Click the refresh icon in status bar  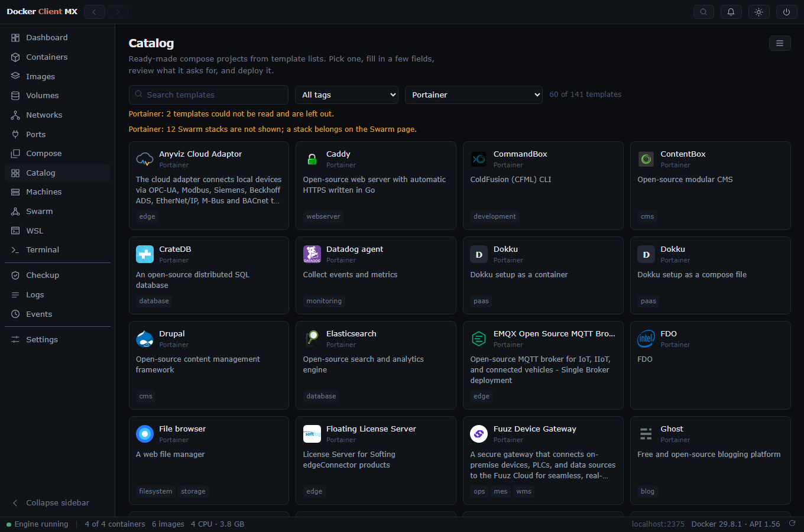[x=792, y=524]
